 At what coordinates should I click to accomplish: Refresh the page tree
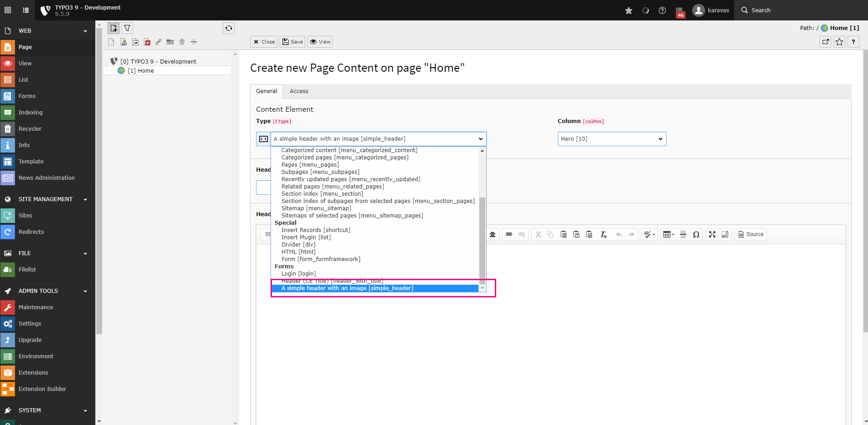(229, 28)
